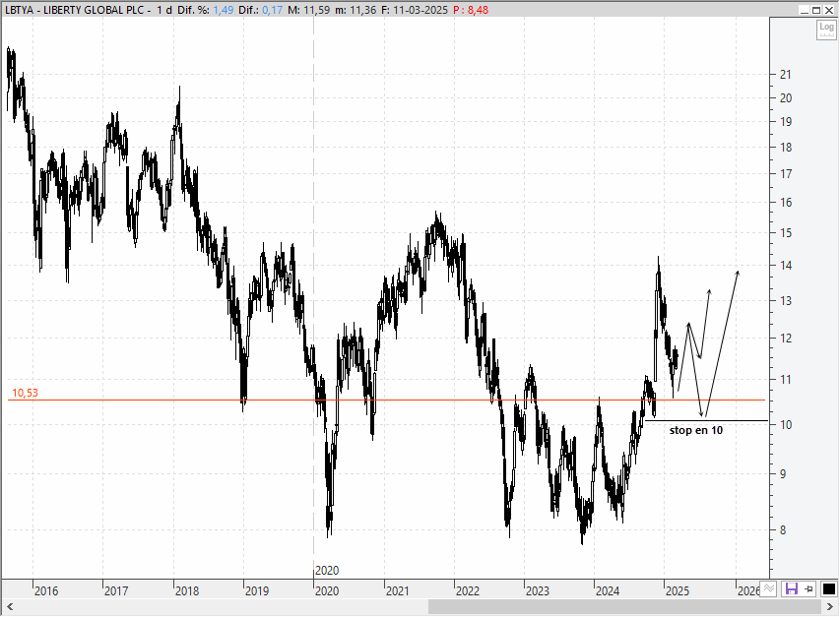840x617 pixels.
Task: Click the 11 price axis label
Action: [x=786, y=380]
